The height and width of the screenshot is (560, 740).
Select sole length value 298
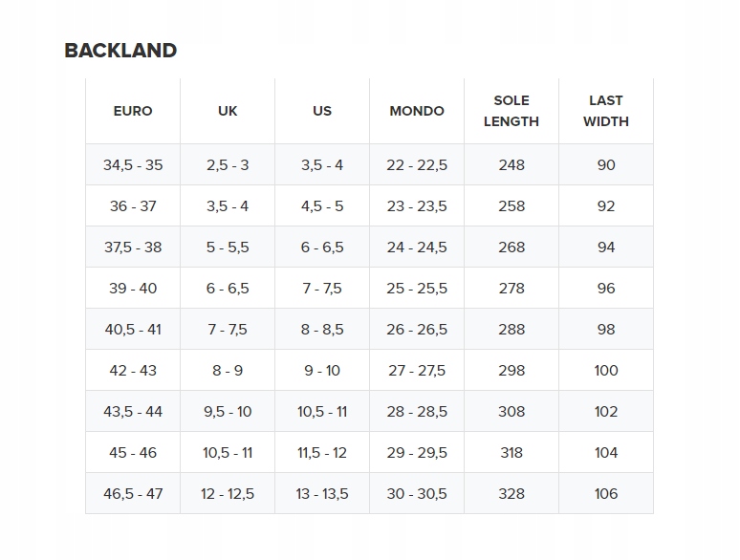coord(511,371)
